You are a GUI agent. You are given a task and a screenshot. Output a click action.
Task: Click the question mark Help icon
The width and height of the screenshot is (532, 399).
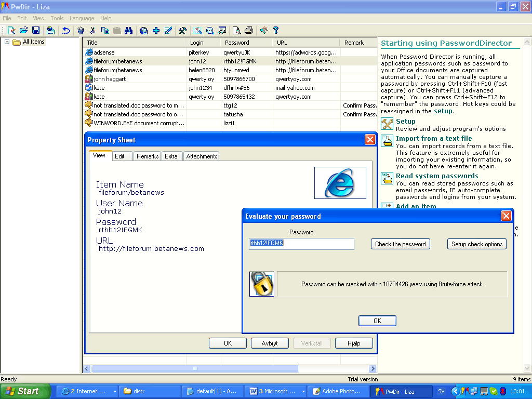276,31
